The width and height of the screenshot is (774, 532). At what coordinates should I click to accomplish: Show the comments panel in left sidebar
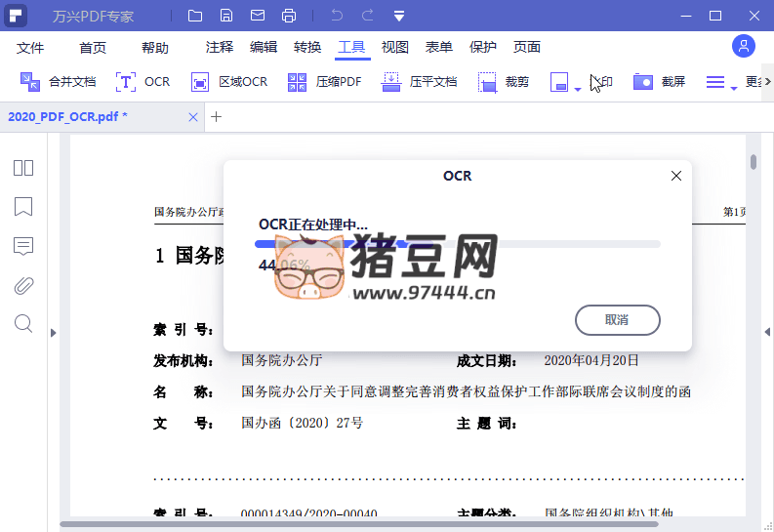click(23, 246)
